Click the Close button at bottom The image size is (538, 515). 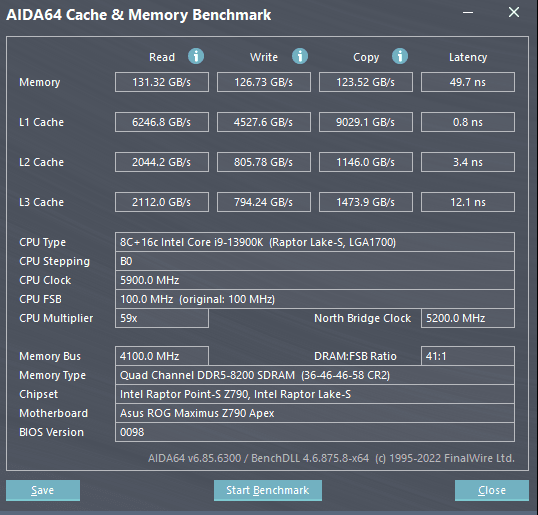pyautogui.click(x=492, y=490)
